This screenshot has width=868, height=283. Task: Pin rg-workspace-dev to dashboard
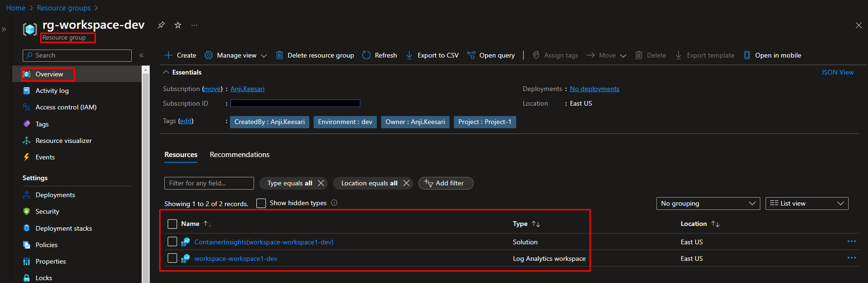[x=161, y=25]
